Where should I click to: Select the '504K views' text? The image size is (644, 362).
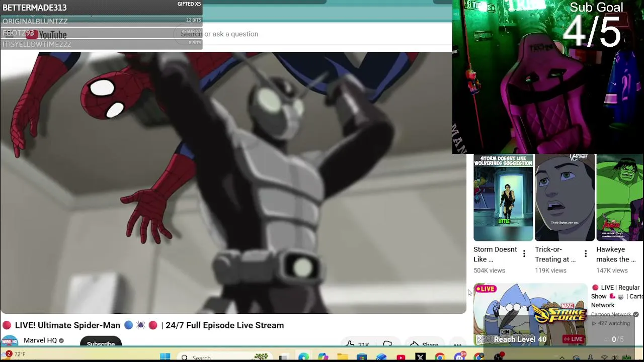click(489, 270)
